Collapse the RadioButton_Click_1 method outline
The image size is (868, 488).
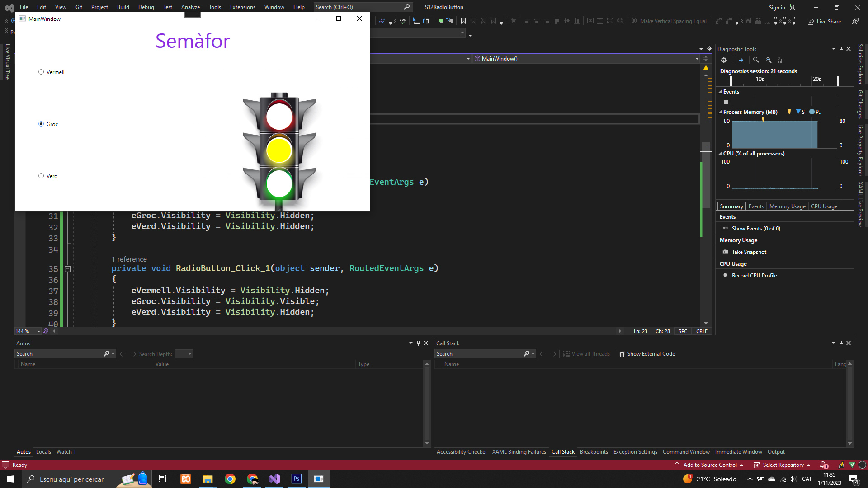click(67, 269)
